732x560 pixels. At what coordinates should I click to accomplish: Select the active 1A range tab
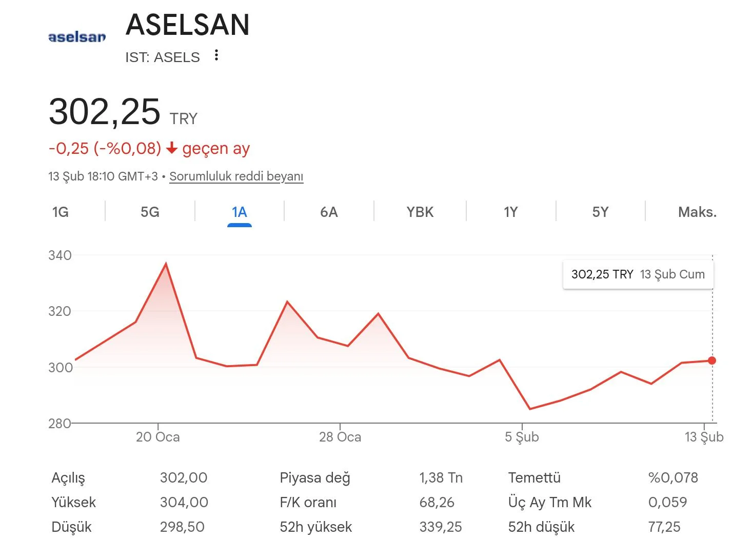point(239,212)
